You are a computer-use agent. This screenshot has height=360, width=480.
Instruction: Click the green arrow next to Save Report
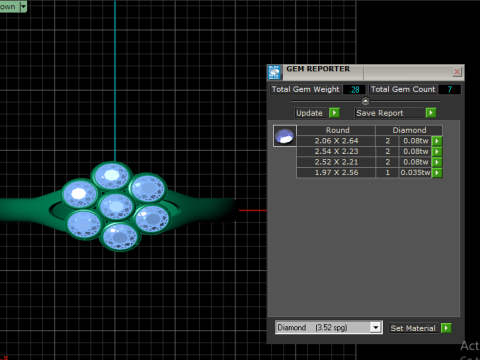click(x=431, y=113)
